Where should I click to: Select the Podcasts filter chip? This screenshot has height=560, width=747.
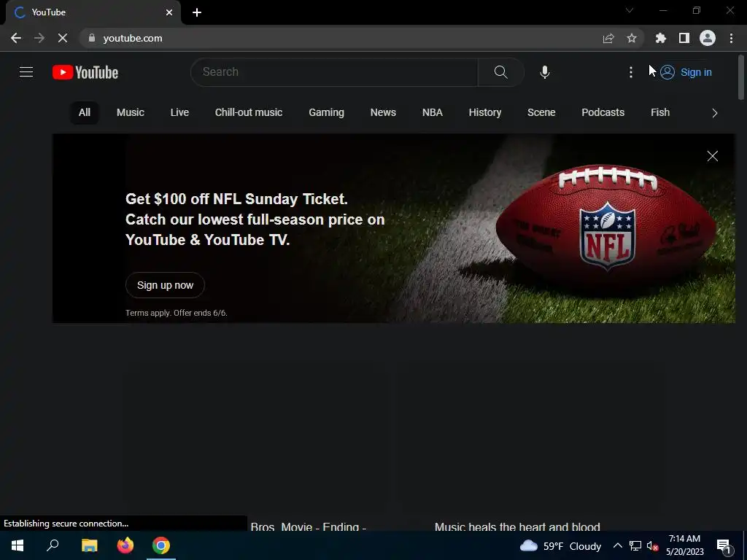[603, 112]
